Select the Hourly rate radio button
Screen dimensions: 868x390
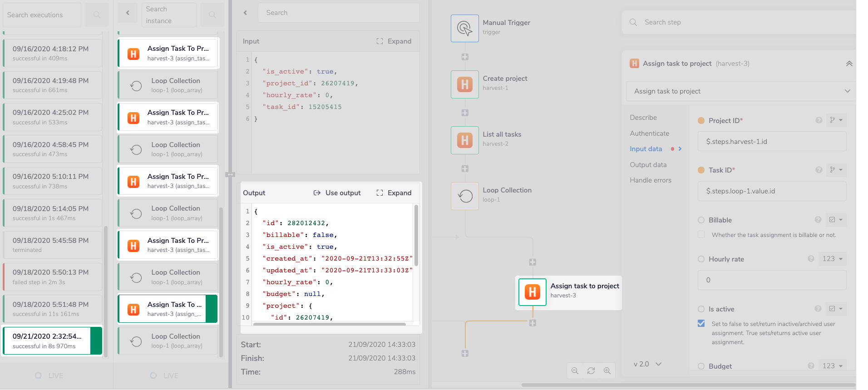click(x=701, y=259)
